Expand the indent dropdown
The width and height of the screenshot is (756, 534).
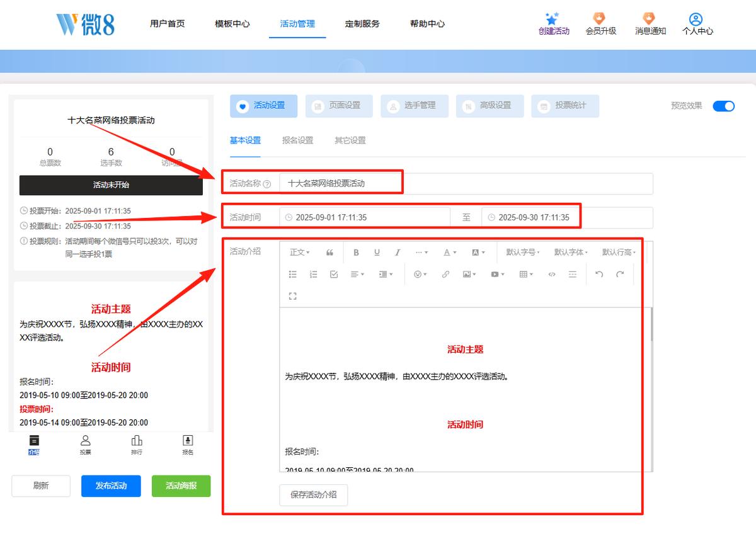pyautogui.click(x=386, y=274)
